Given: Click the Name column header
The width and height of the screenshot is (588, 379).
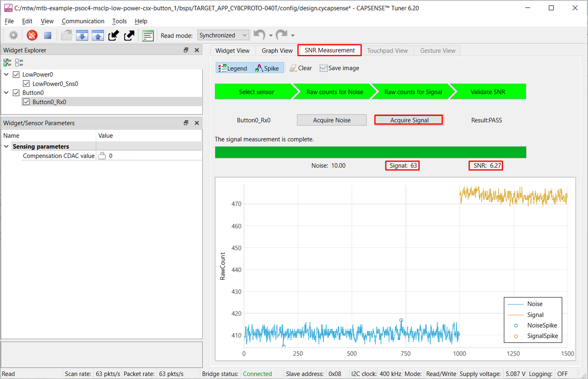Looking at the screenshot, I should (x=49, y=136).
